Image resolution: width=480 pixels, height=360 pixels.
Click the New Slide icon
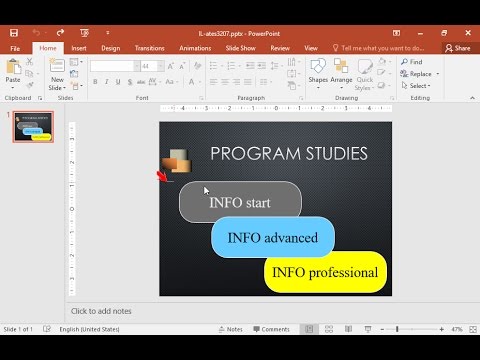57,66
